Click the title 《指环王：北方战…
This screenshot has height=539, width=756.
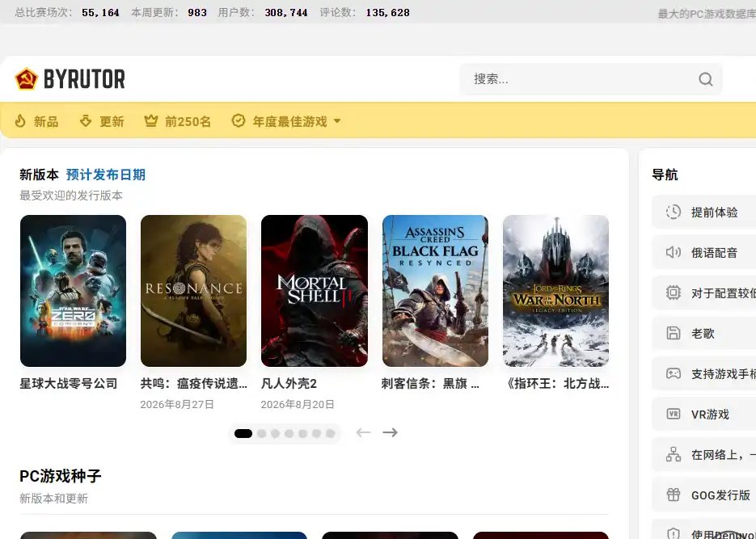point(557,383)
